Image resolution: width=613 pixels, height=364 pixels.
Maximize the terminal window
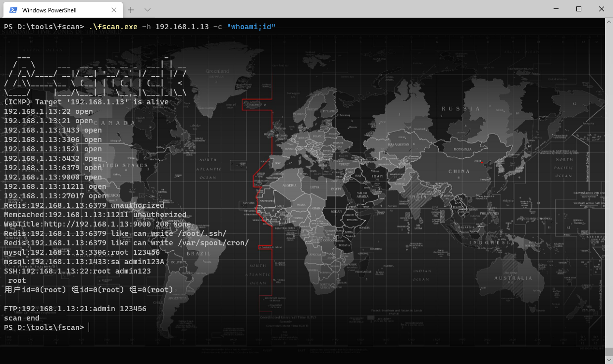point(578,9)
